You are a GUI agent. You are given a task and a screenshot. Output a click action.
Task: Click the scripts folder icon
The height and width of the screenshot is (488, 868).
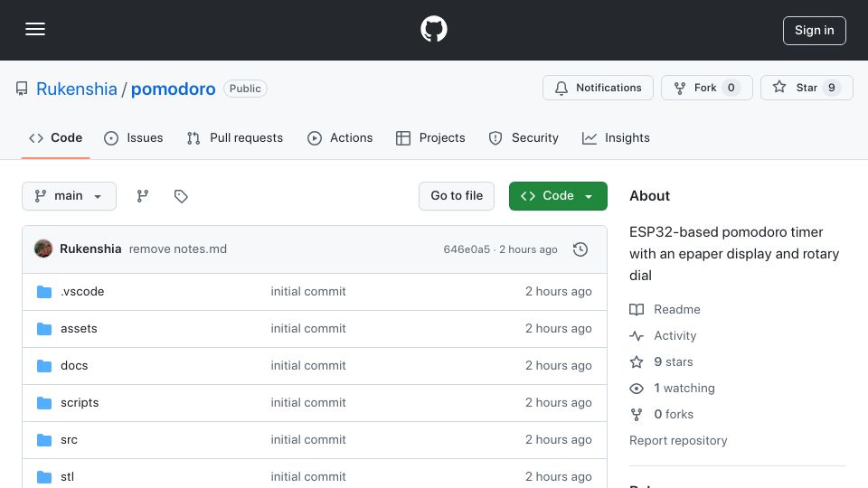[x=44, y=403]
